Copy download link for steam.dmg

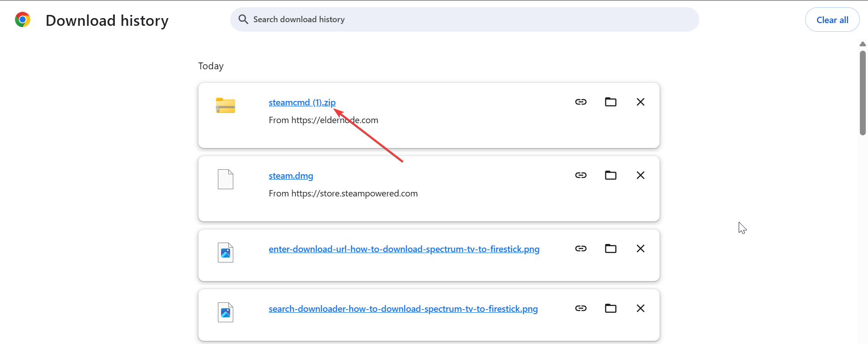coord(580,175)
